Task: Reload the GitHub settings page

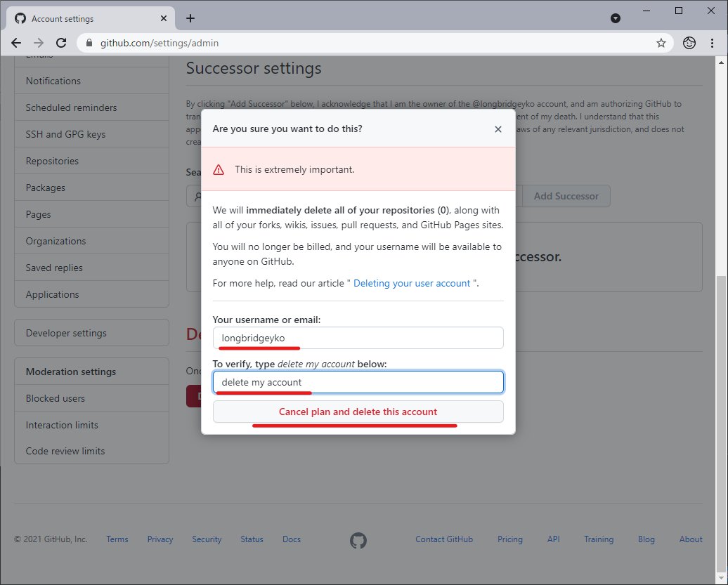Action: coord(61,43)
